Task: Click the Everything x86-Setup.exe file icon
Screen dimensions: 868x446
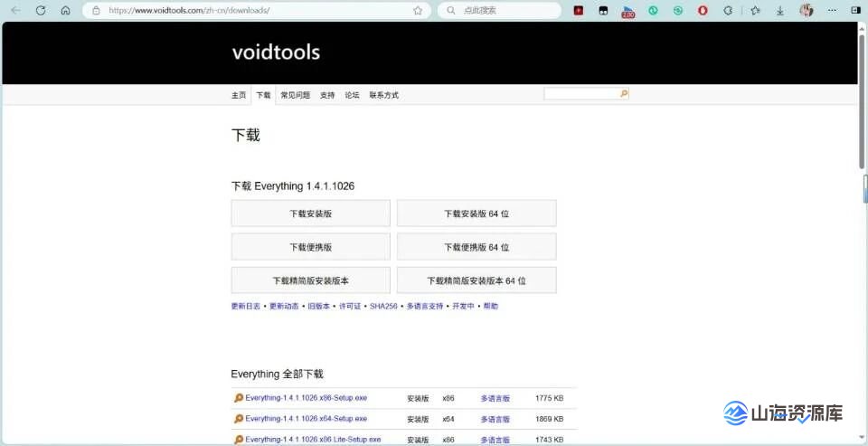Action: [239, 398]
